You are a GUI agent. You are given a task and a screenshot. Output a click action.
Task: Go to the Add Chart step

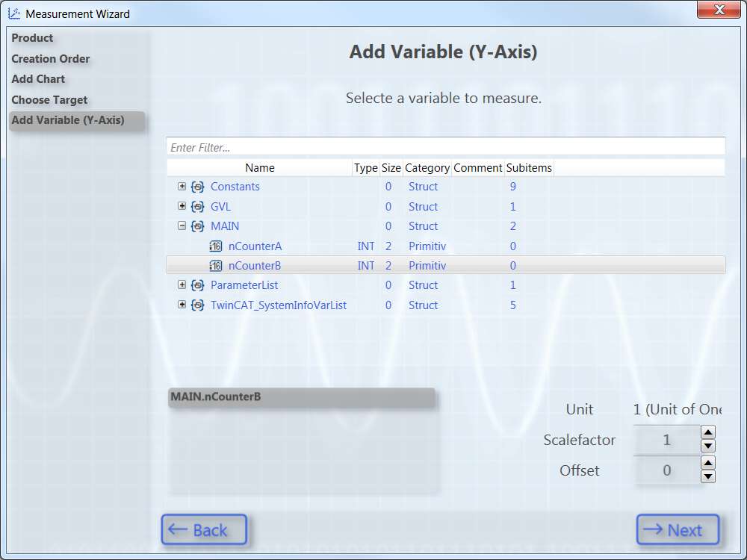pyautogui.click(x=38, y=79)
